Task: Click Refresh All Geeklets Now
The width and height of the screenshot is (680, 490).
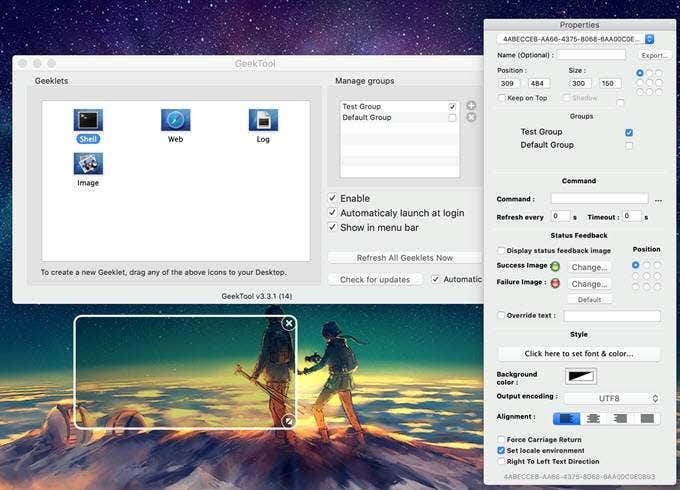Action: point(405,258)
